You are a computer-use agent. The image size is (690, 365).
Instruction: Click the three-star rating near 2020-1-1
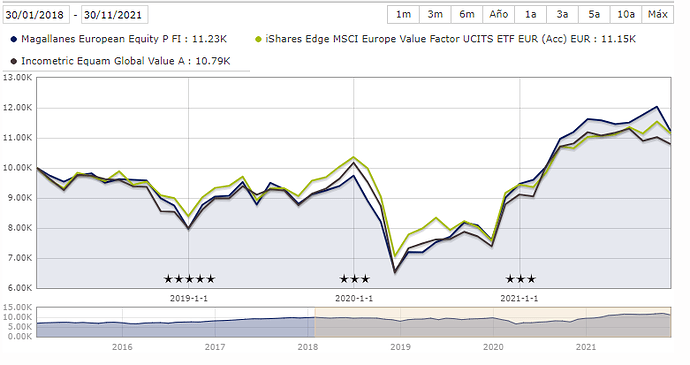point(355,279)
